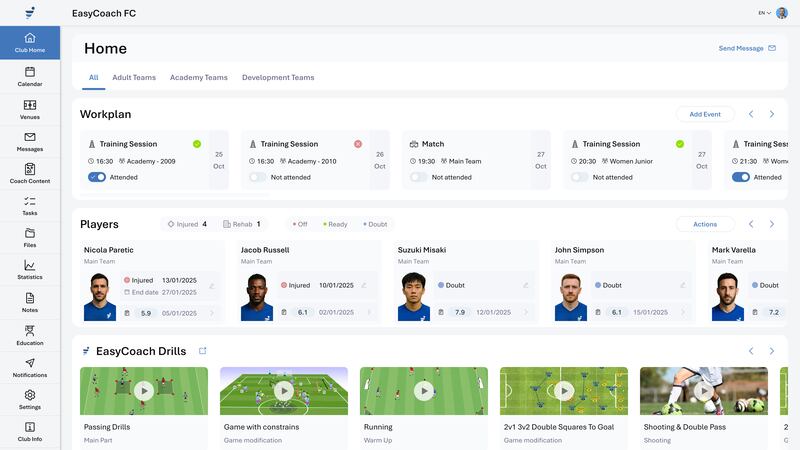
Task: Edit John Simpson doubt status pencil
Action: coord(683,285)
